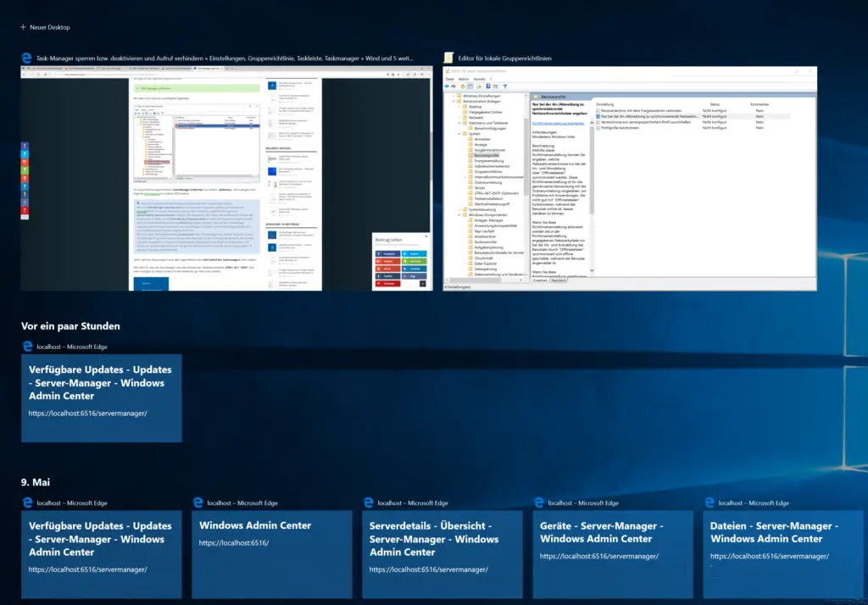Open the Dateien - Server-Manager activity card
Image resolution: width=868 pixels, height=605 pixels.
782,554
